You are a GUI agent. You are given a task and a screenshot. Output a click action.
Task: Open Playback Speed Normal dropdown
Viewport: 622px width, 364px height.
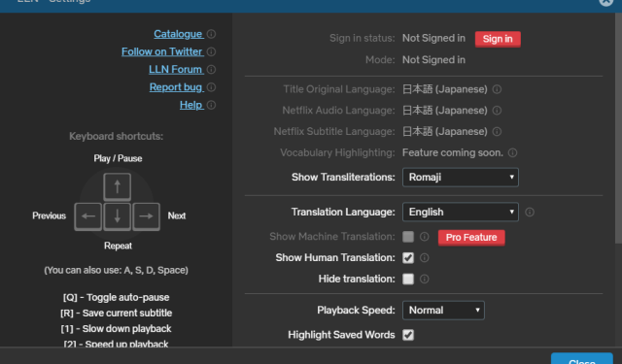point(443,311)
